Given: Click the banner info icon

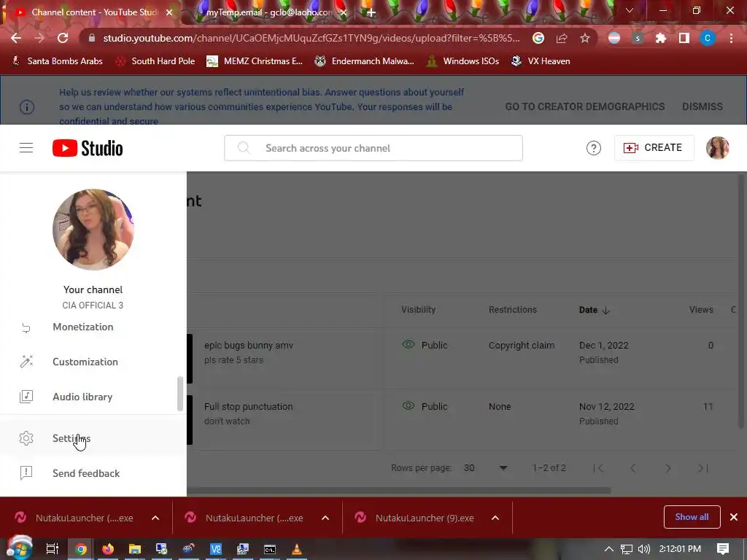Looking at the screenshot, I should tap(27, 106).
